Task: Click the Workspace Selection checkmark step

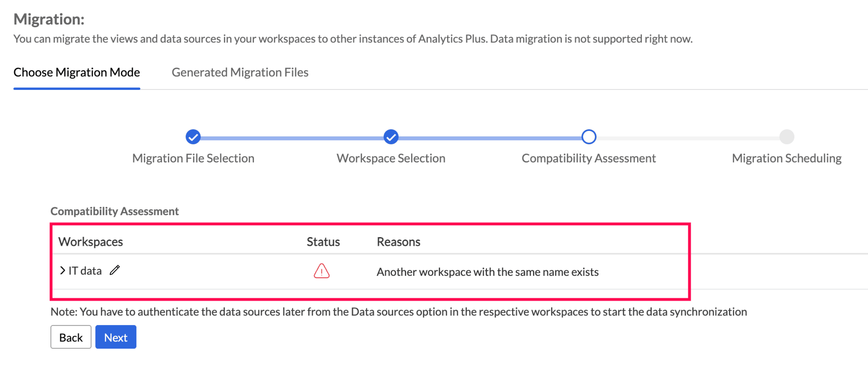Action: coord(391,137)
